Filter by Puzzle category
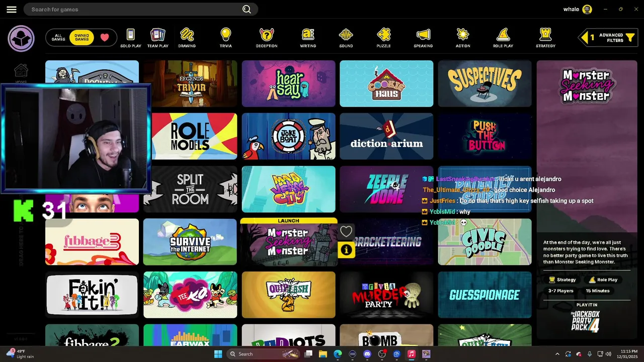Screen dimensions: 644x362 point(383,38)
